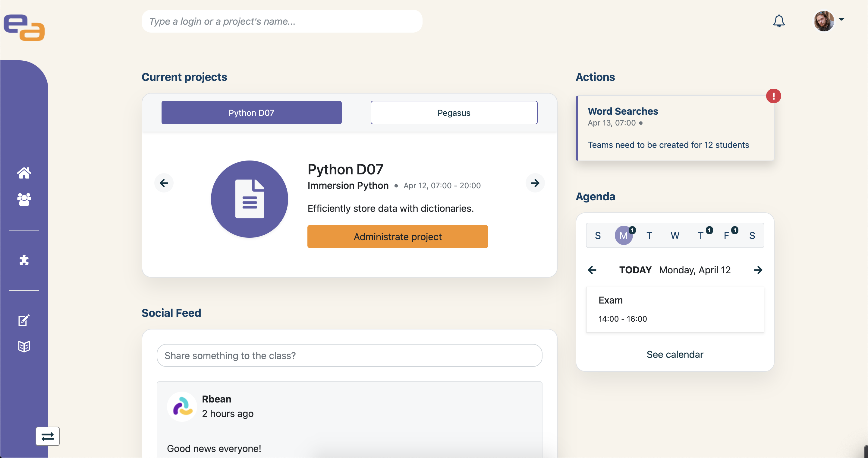Go to next agenda day arrow

758,270
